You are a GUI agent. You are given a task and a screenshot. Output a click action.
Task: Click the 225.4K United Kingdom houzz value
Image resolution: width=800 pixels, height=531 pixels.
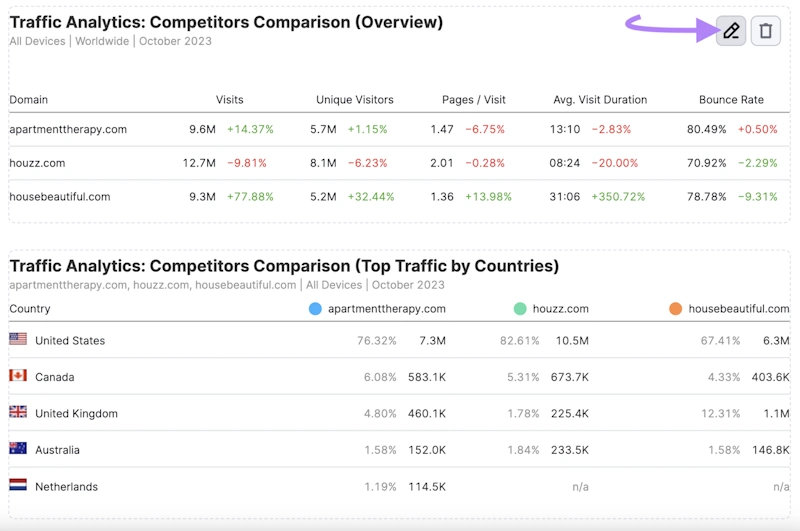click(x=569, y=414)
